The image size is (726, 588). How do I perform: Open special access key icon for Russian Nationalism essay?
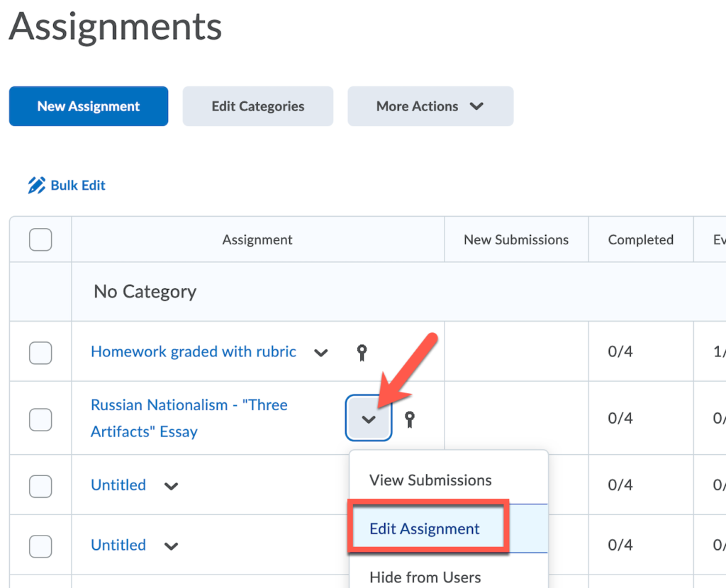point(409,418)
